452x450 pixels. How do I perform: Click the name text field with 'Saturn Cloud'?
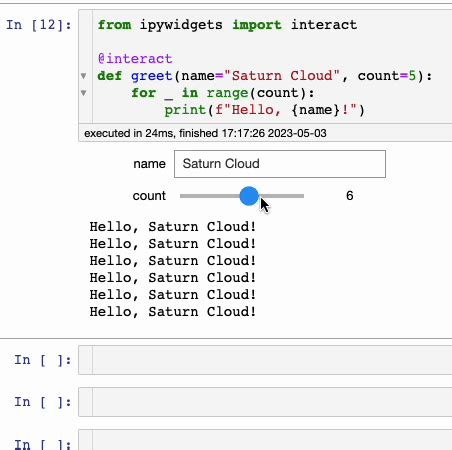click(280, 164)
